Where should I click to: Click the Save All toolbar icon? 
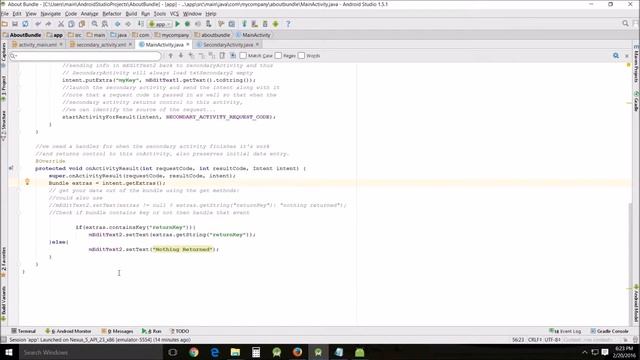(15, 24)
